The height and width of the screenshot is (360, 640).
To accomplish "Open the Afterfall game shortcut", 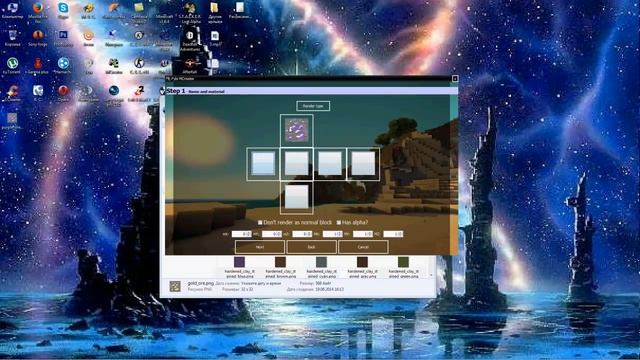I will click(190, 65).
